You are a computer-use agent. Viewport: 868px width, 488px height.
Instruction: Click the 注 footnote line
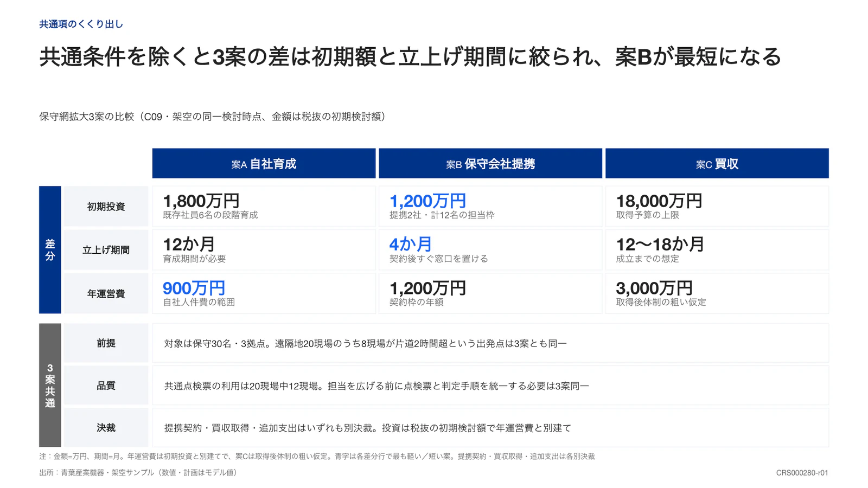click(317, 457)
